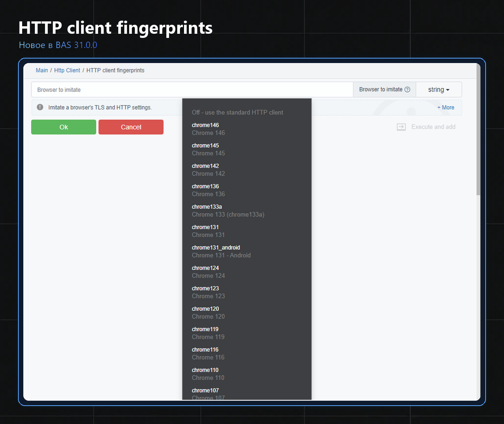The width and height of the screenshot is (504, 424).
Task: Select the chrome136 option
Action: click(x=247, y=190)
